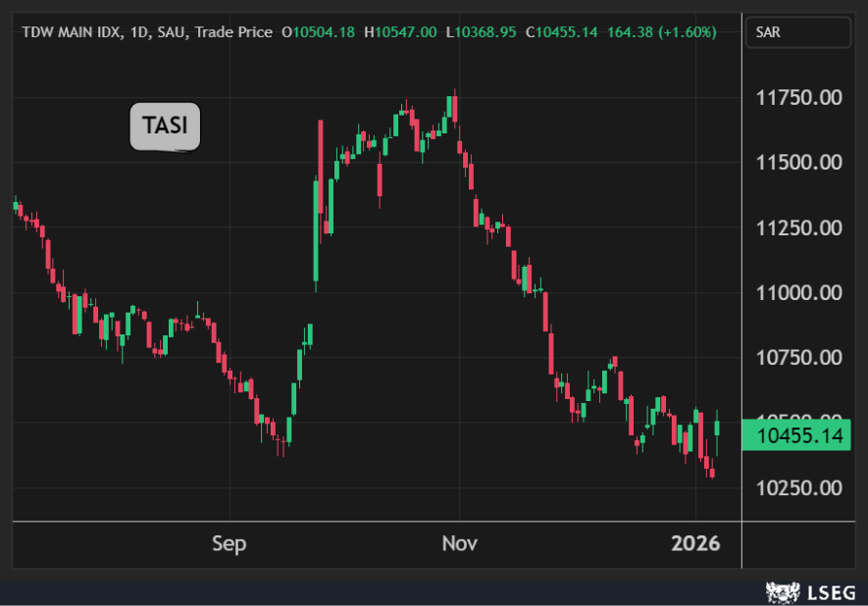Open the SAR currency selector
Image resolution: width=868 pixels, height=606 pixels.
[x=797, y=32]
